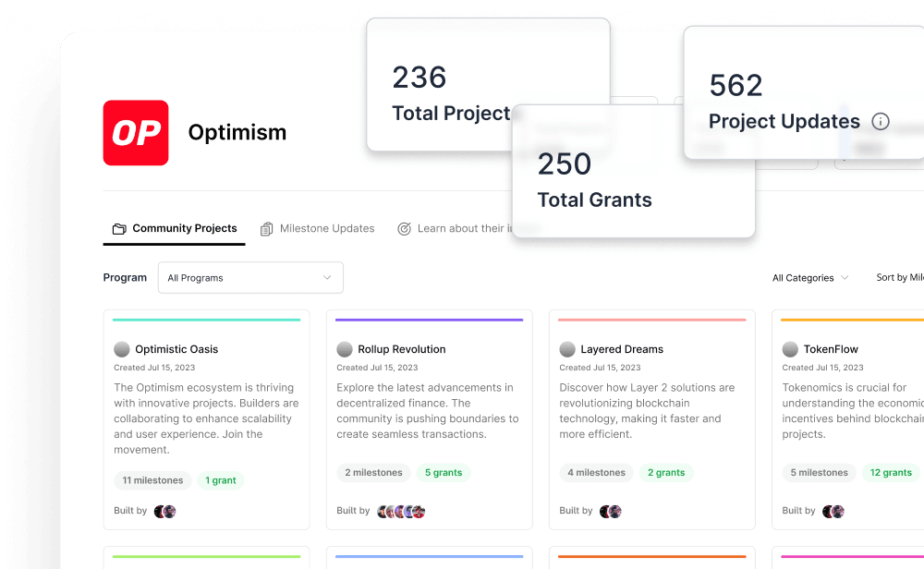Click the info icon beside Project Updates

[880, 121]
